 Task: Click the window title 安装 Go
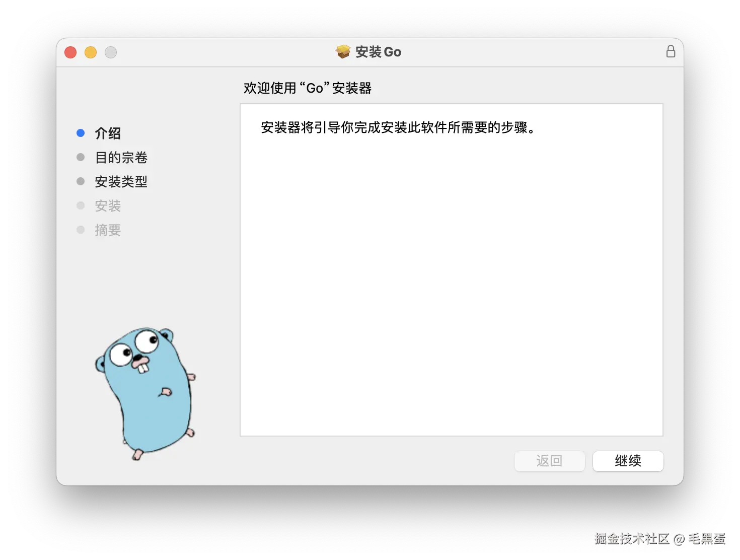[378, 51]
